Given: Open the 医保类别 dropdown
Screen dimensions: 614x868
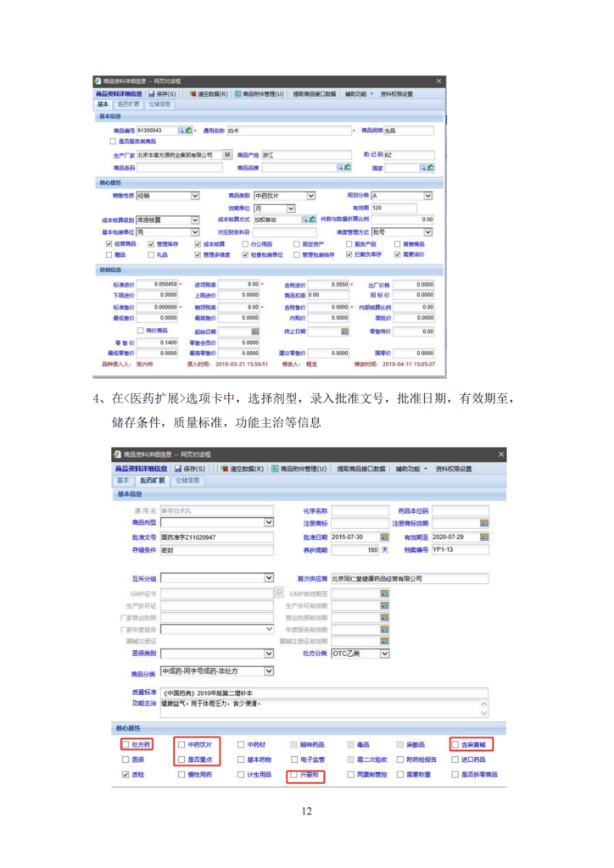Looking at the screenshot, I should coord(269,654).
